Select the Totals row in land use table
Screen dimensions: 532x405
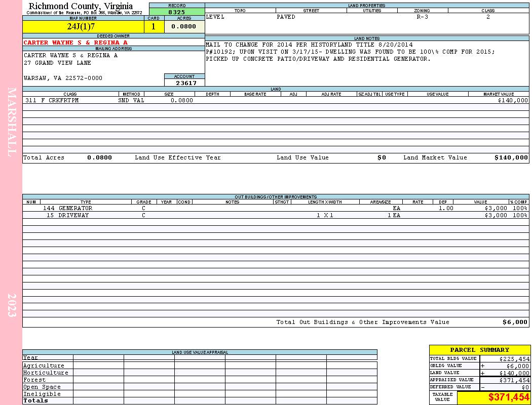(200, 400)
